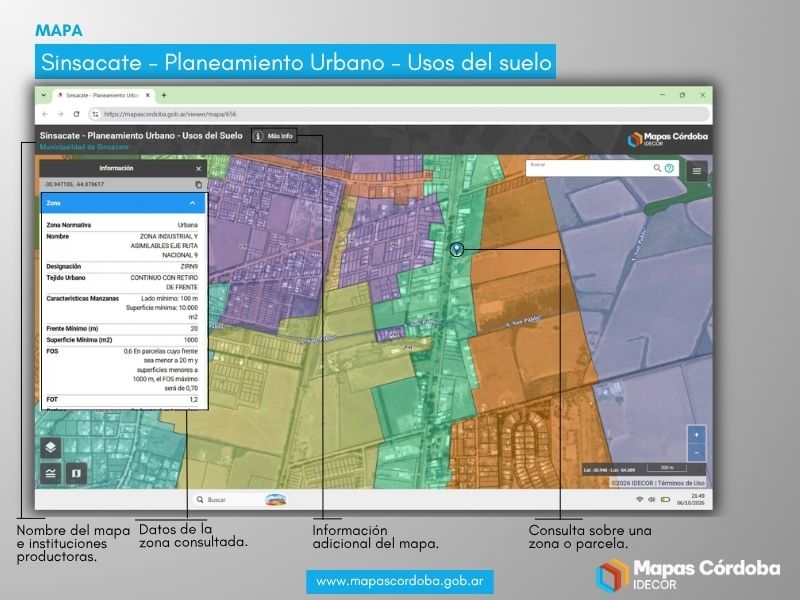Open site information icon in address bar
Image resolution: width=800 pixels, height=600 pixels.
coord(95,114)
